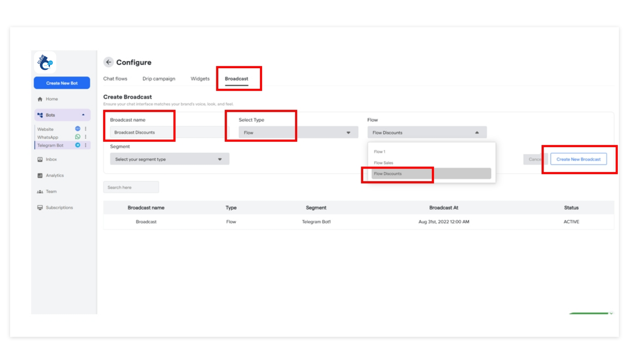The width and height of the screenshot is (629, 364).
Task: Switch to the Drip campaign tab
Action: coord(159,79)
